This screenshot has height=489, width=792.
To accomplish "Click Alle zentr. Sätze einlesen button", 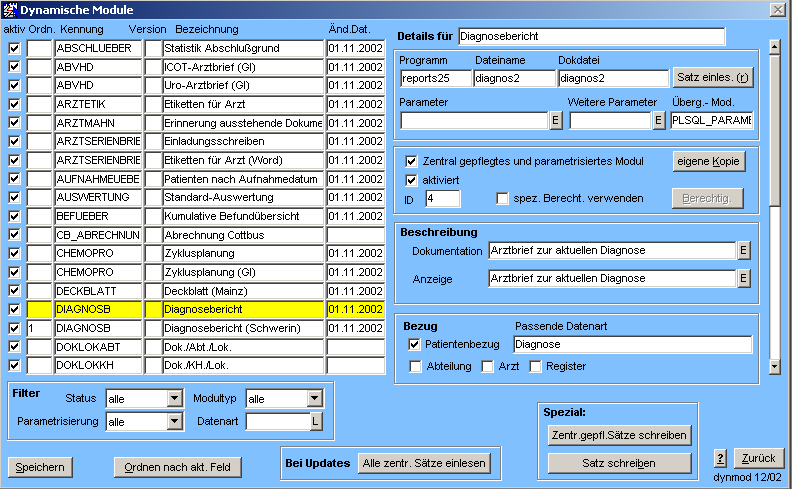I will click(425, 463).
